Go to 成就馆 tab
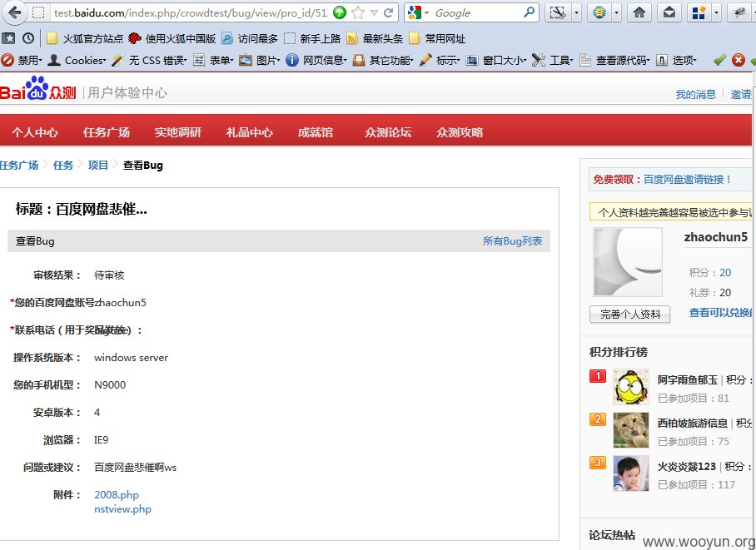 (316, 132)
